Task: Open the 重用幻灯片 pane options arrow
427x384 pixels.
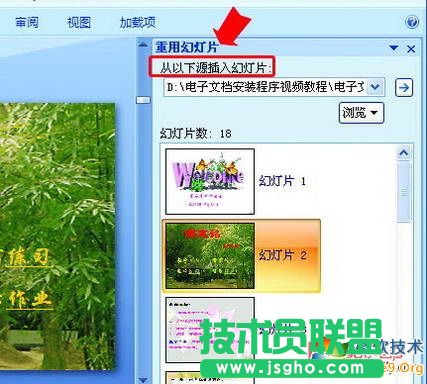Action: pyautogui.click(x=394, y=48)
